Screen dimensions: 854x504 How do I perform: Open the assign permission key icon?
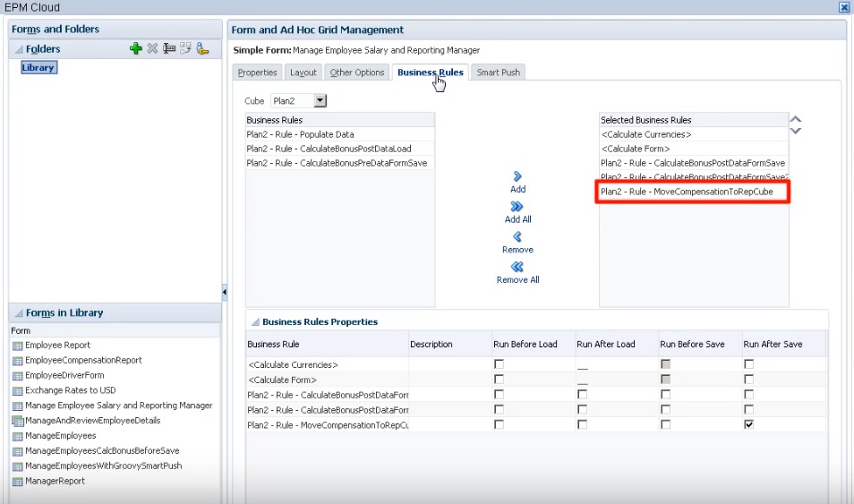click(x=202, y=48)
